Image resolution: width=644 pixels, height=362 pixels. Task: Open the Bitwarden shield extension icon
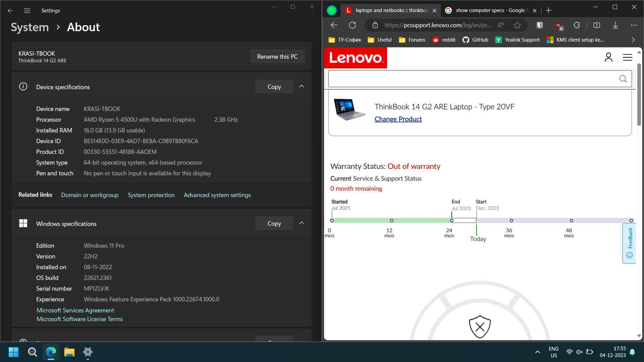[x=540, y=25]
